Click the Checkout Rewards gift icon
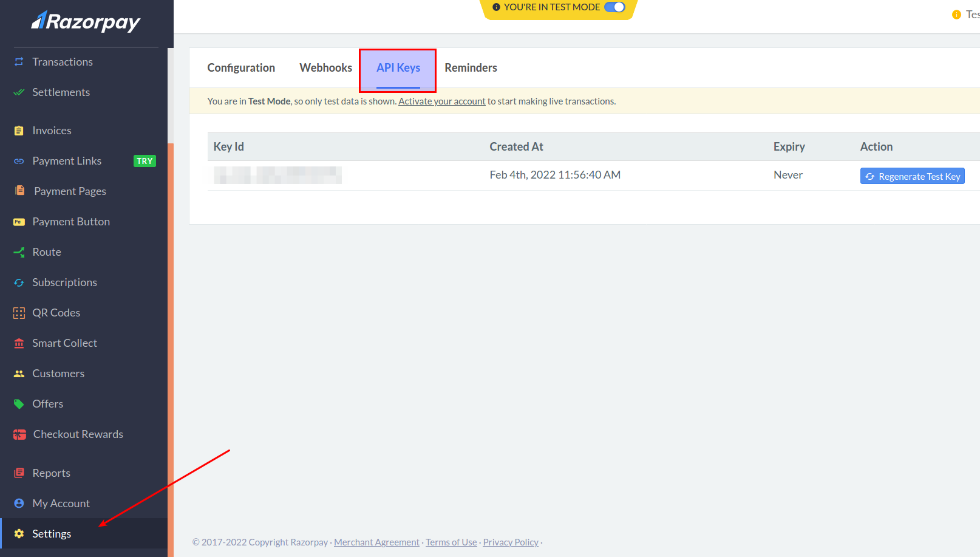The height and width of the screenshot is (557, 980). (x=19, y=434)
